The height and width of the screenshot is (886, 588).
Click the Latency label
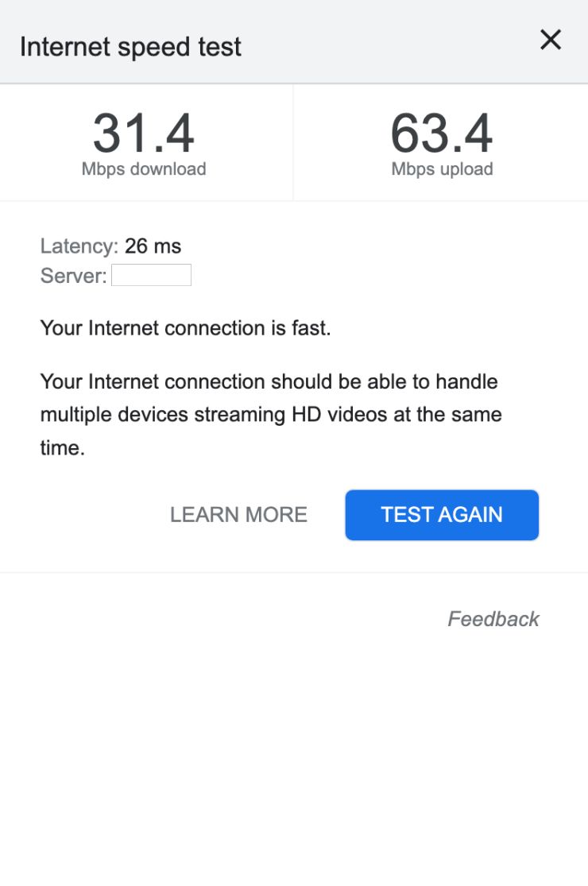[79, 246]
